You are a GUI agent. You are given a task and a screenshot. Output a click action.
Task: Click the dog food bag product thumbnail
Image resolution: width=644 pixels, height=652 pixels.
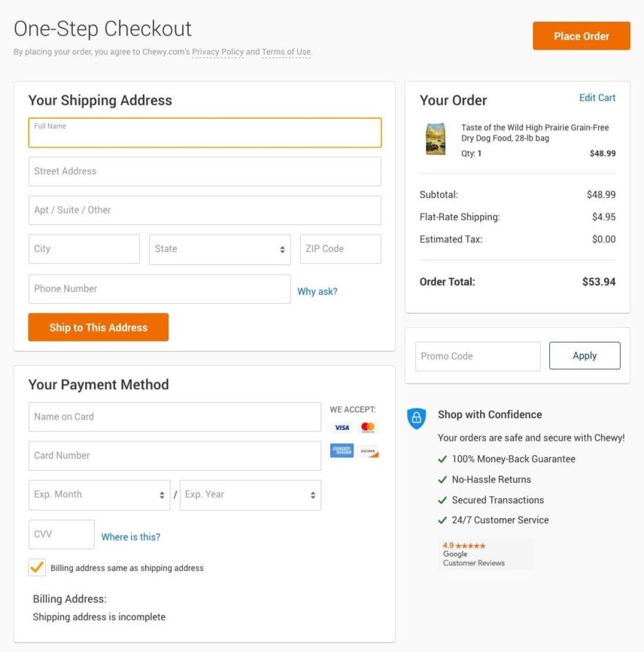click(x=436, y=139)
